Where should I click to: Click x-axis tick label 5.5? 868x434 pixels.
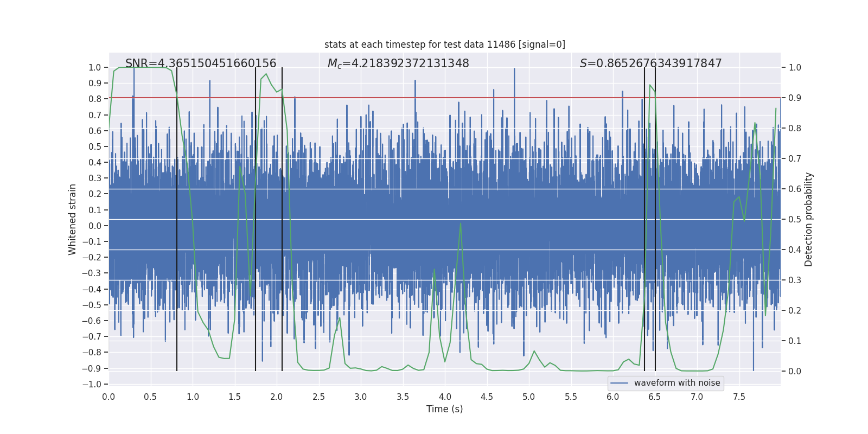click(x=571, y=397)
